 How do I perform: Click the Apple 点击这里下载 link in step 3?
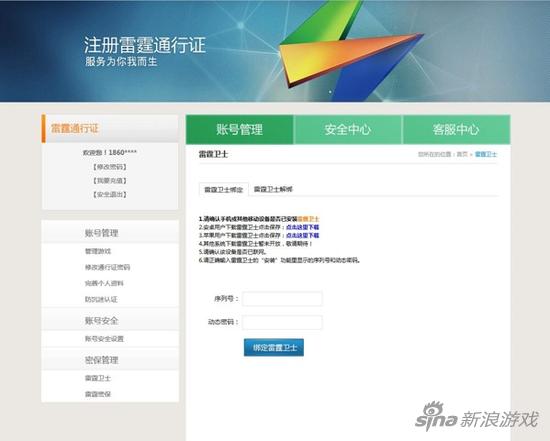(302, 235)
